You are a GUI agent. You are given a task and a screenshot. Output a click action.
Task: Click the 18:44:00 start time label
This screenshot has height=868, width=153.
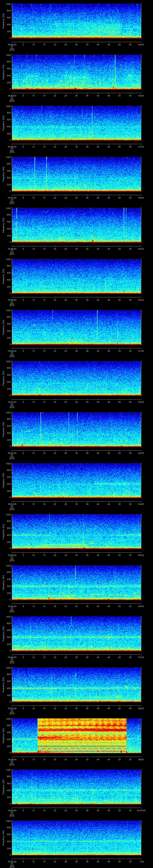(x=12, y=44)
